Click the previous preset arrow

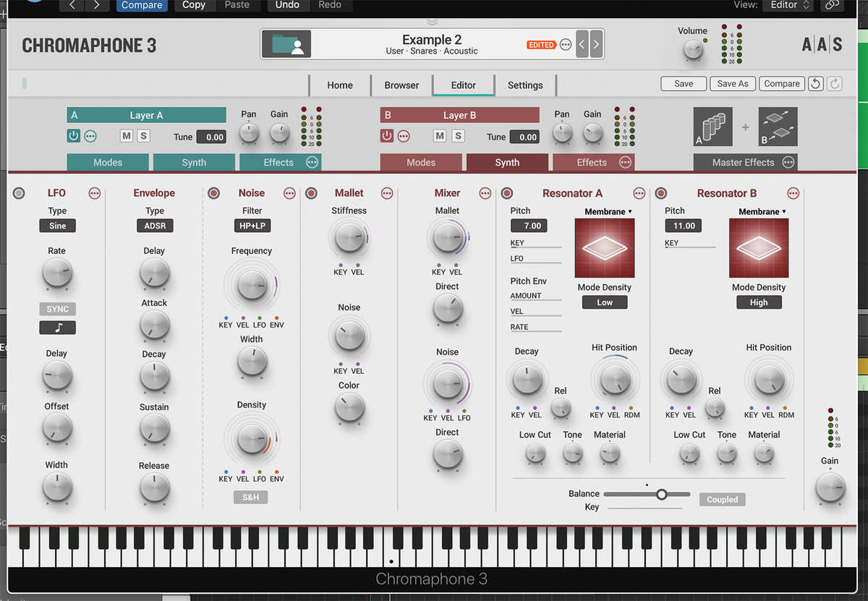click(582, 43)
